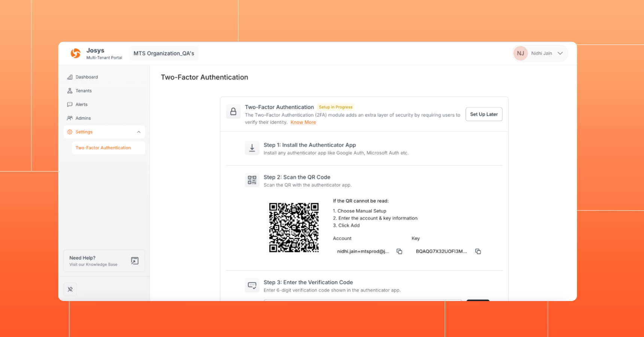644x337 pixels.
Task: Click the 'Step 1: Install the Authenticator App' text
Action: click(x=310, y=145)
